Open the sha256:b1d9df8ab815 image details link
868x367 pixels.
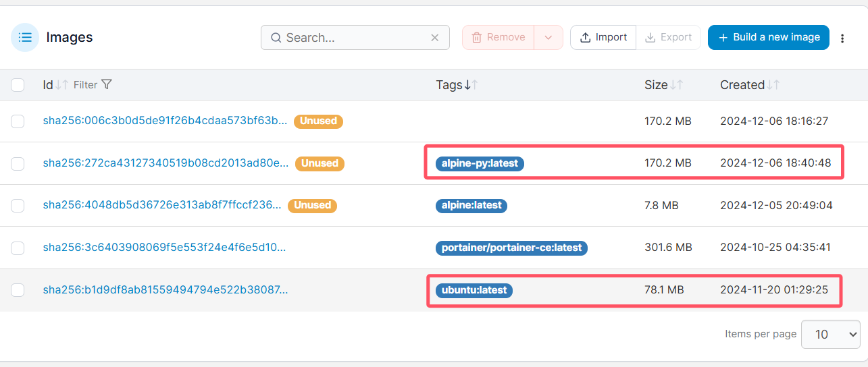(165, 290)
